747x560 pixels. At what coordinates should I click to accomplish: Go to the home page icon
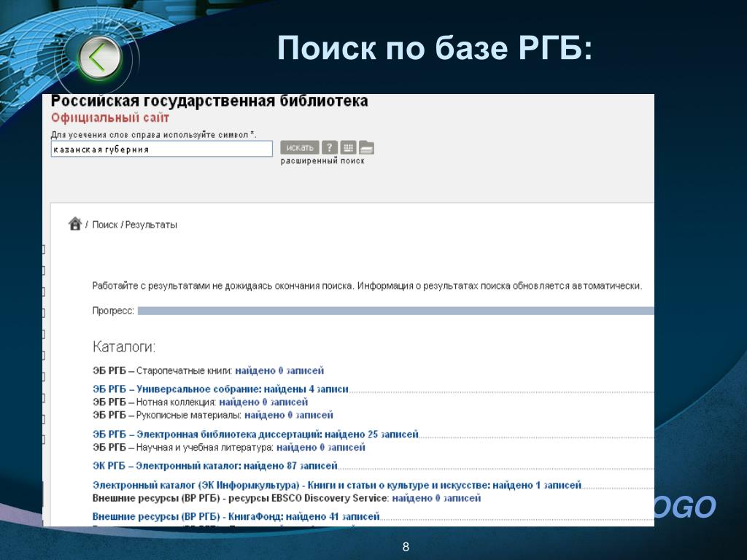(75, 223)
